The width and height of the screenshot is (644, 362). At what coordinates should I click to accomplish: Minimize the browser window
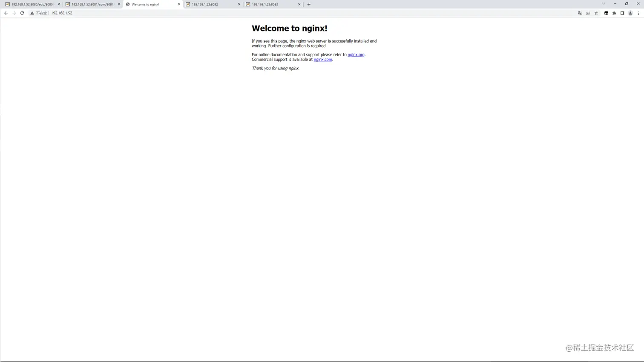tap(615, 4)
